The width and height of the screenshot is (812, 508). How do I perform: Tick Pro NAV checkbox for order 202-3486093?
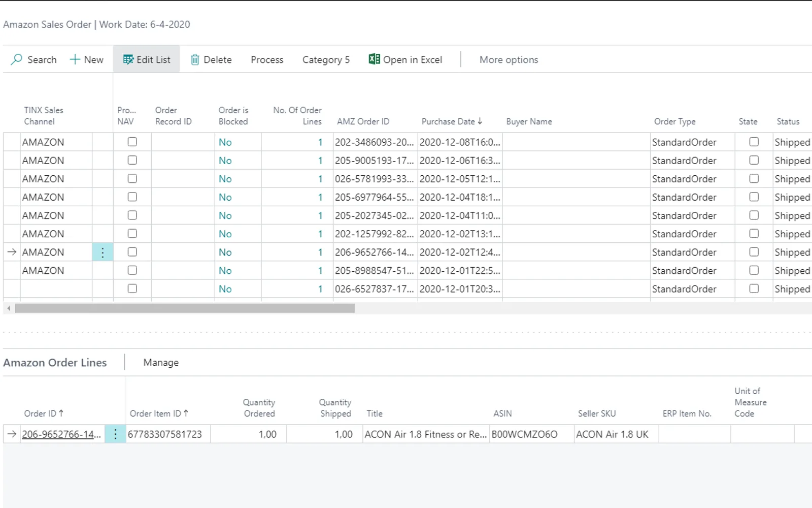click(x=132, y=142)
